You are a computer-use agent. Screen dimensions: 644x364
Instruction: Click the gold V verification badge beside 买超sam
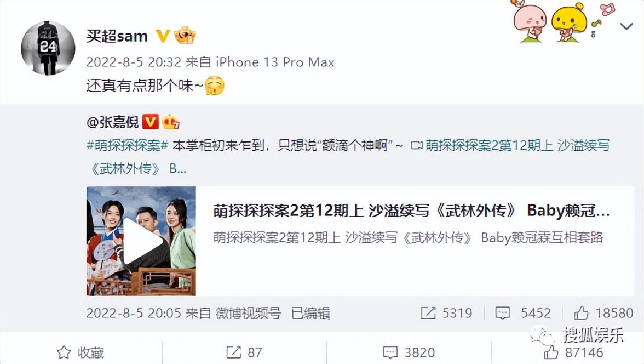coord(163,36)
